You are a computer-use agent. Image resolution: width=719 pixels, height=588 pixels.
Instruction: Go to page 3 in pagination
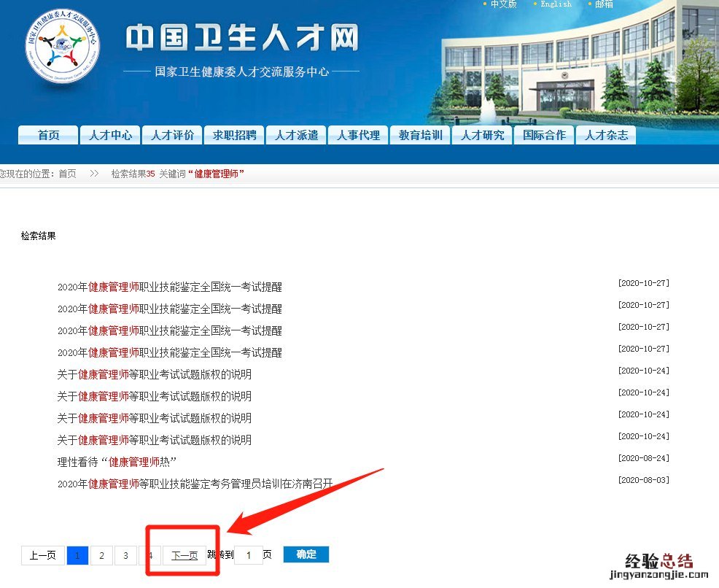point(125,555)
